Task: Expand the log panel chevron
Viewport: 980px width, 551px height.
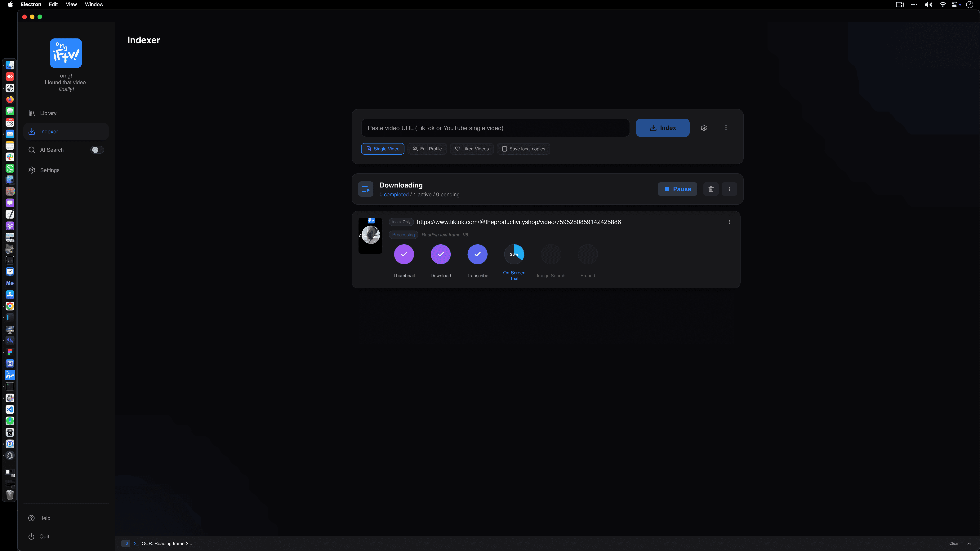Action: pos(969,543)
